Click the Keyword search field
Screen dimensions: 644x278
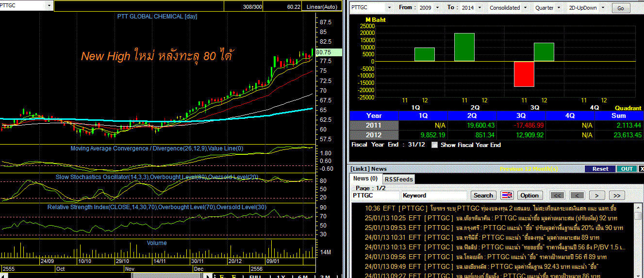pyautogui.click(x=434, y=195)
